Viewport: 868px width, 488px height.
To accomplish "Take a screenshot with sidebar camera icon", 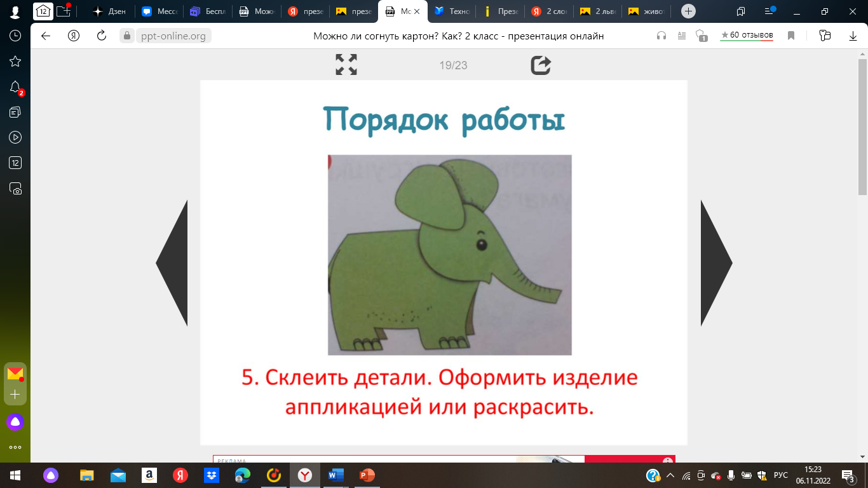I will coord(15,188).
